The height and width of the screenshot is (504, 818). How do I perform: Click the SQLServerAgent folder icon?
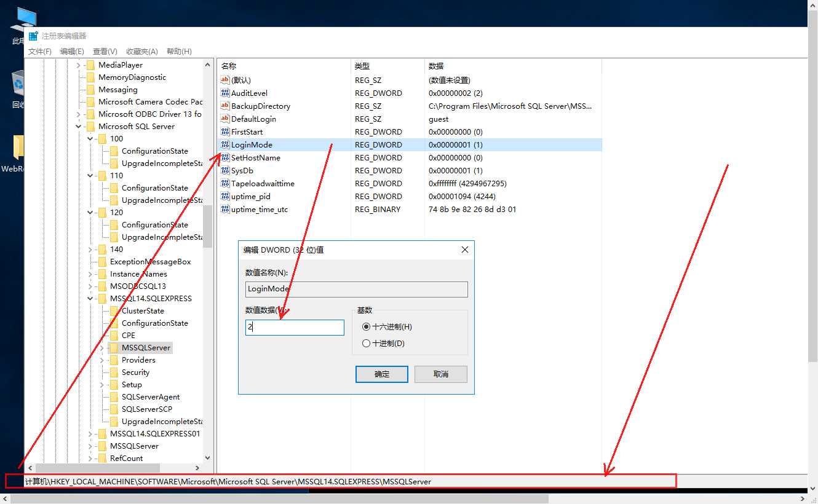(x=114, y=396)
